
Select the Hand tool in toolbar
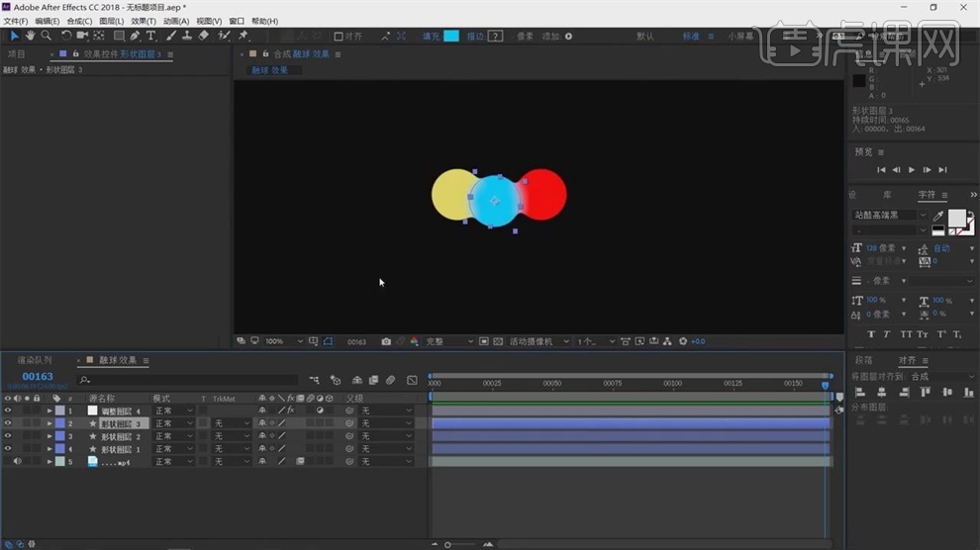point(30,36)
